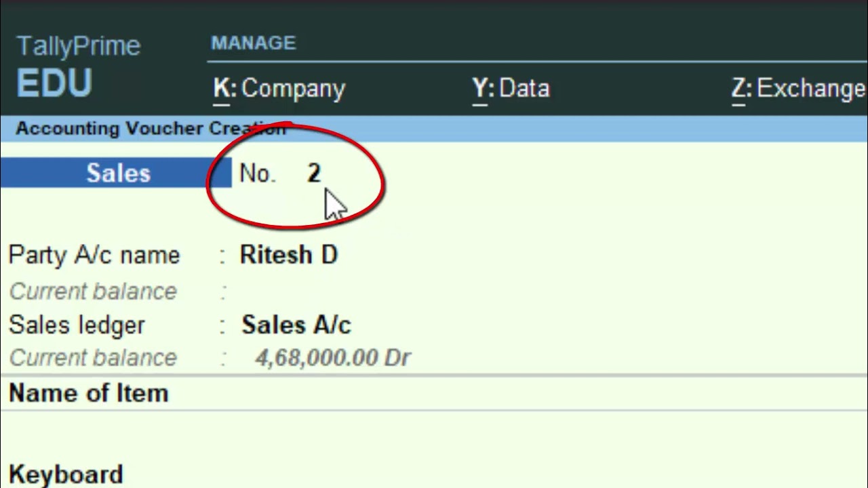Open the Z: Exchange menu

tap(797, 89)
